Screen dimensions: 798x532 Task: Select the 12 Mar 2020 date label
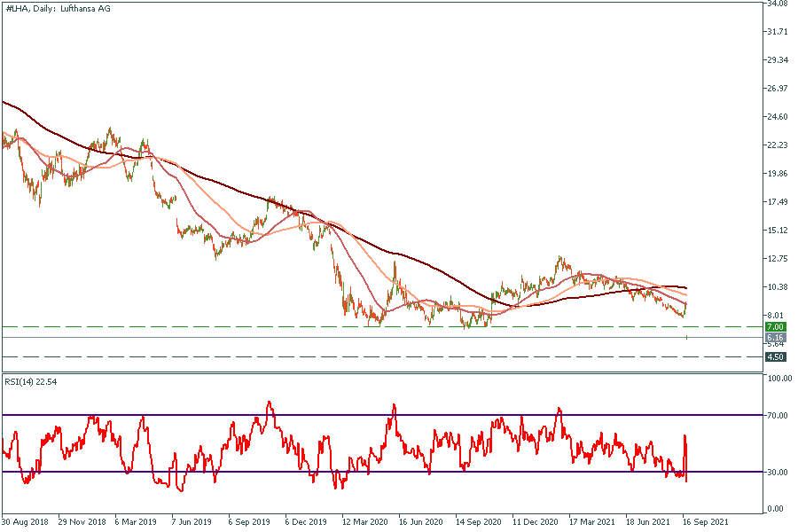[x=364, y=522]
